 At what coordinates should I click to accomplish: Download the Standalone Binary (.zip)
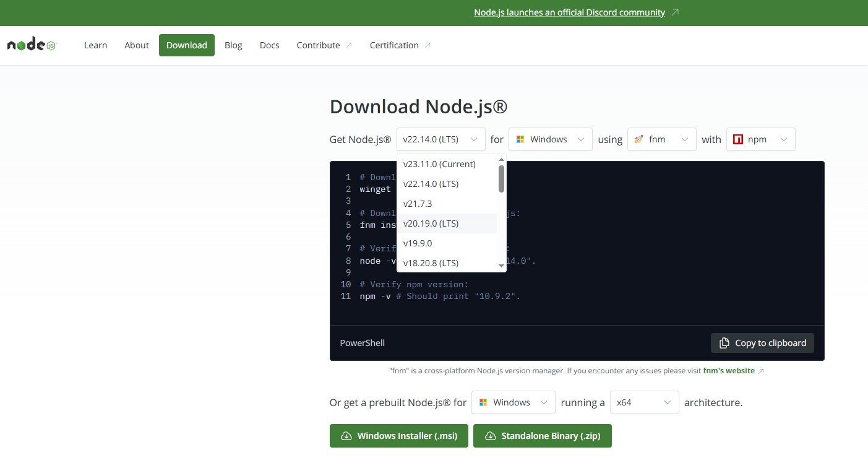tap(542, 436)
